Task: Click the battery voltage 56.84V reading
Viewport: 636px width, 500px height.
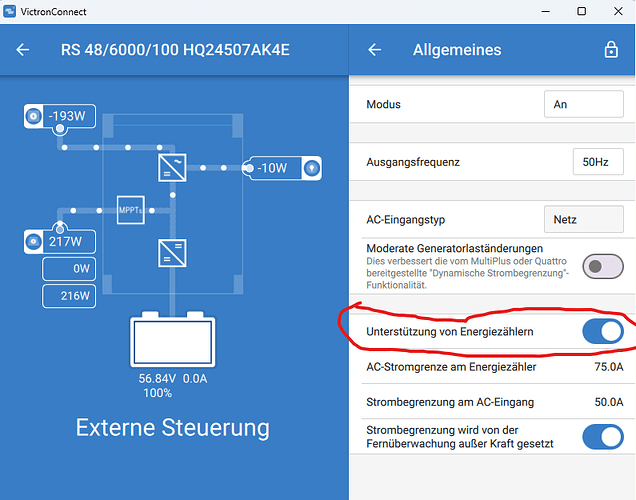Action: (157, 378)
